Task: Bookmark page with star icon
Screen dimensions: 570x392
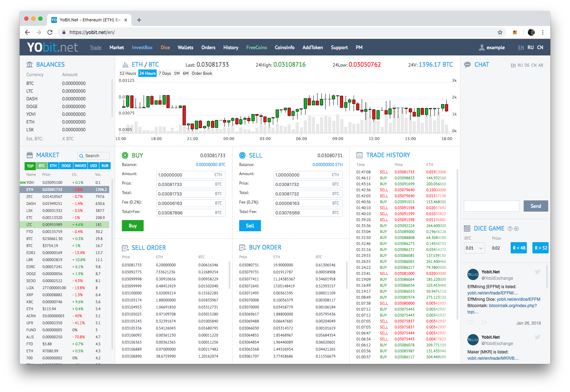Action: [500, 32]
